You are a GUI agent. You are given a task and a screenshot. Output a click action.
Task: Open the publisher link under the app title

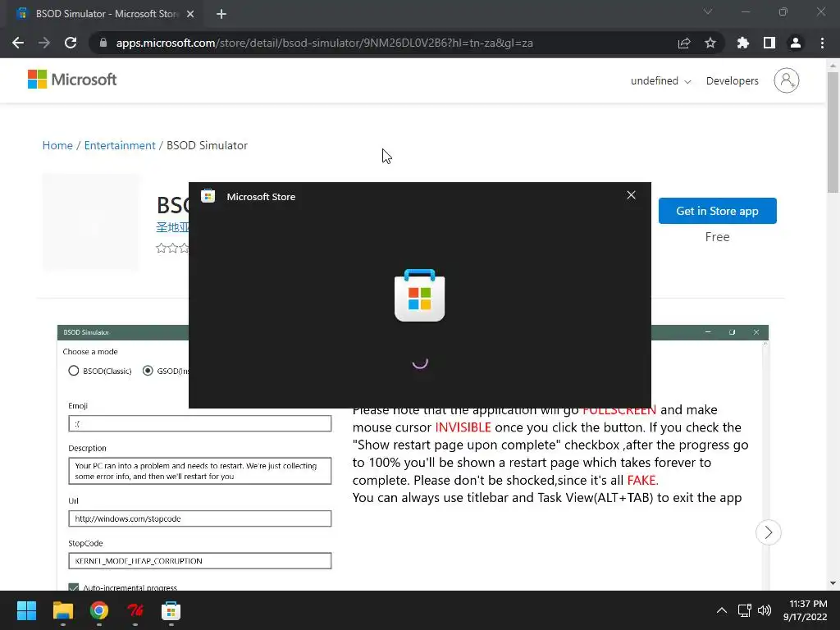click(x=172, y=227)
